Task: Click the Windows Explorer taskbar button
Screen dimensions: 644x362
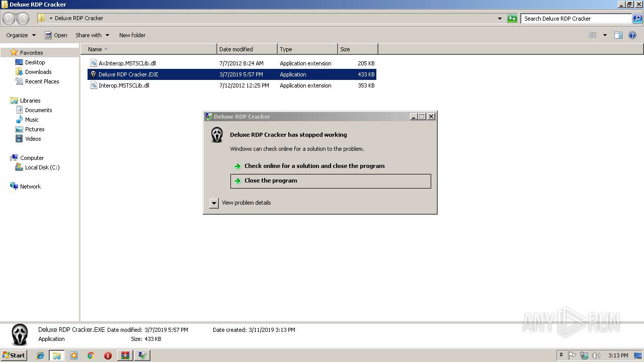Action: [x=57, y=355]
